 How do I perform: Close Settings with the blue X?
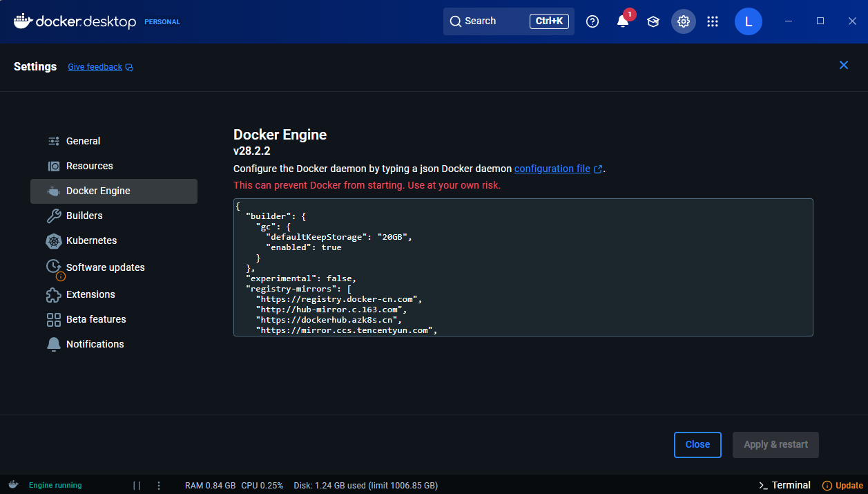(x=844, y=65)
